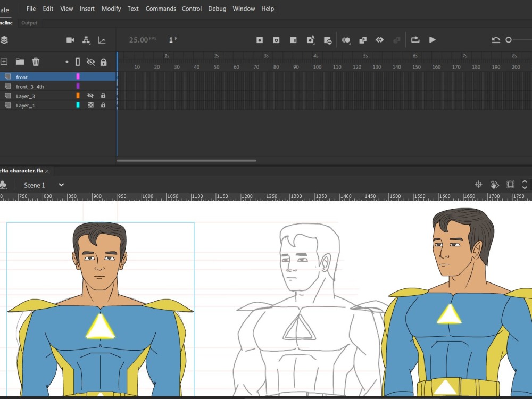
Task: Toggle show all layers as outlines
Action: (x=78, y=62)
